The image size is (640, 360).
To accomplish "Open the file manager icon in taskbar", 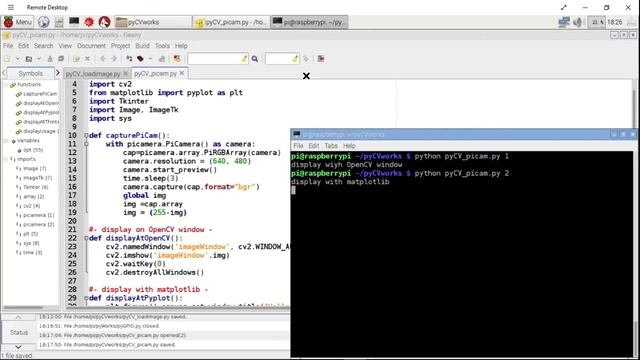I will (59, 22).
